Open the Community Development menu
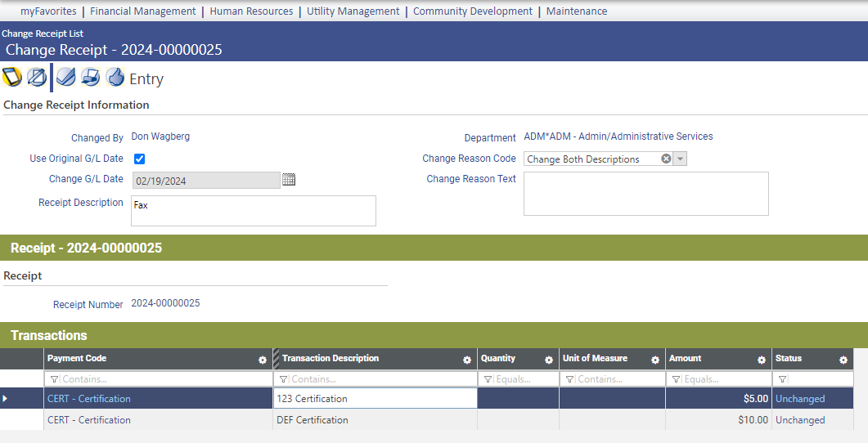868x443 pixels. pos(473,11)
